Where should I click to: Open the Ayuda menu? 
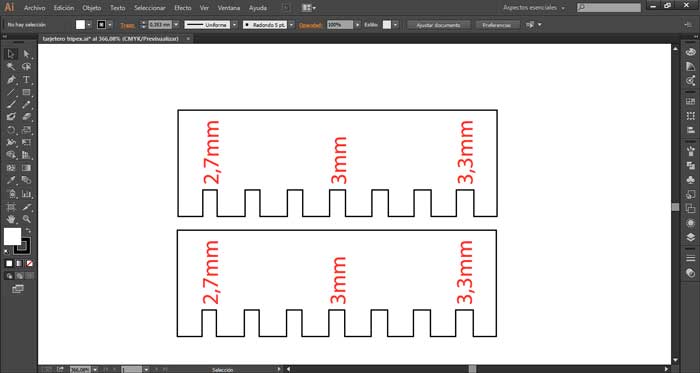pos(258,8)
